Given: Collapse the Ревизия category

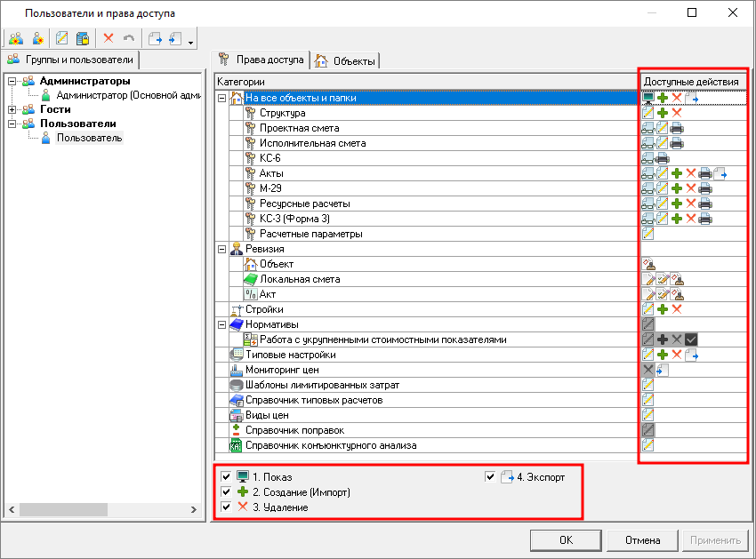Looking at the screenshot, I should point(222,249).
